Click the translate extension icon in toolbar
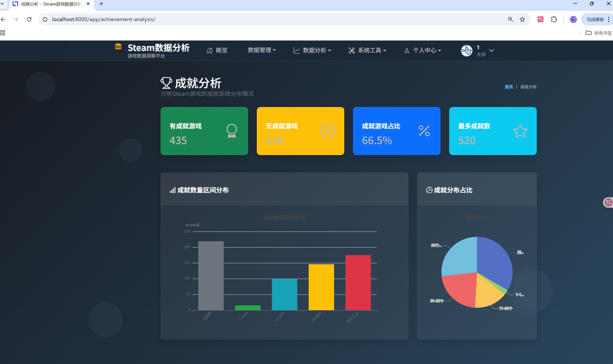613x364 pixels. pyautogui.click(x=540, y=19)
